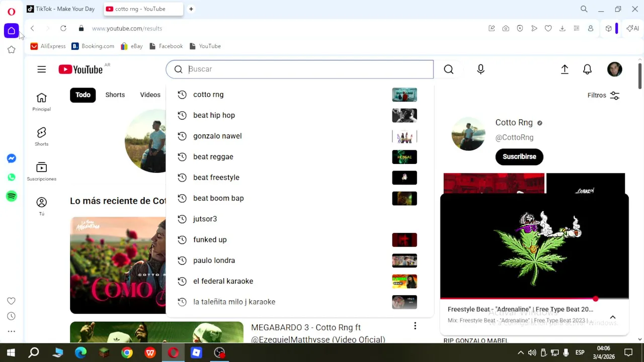Open Spotify in the Opera sidebar

11,196
